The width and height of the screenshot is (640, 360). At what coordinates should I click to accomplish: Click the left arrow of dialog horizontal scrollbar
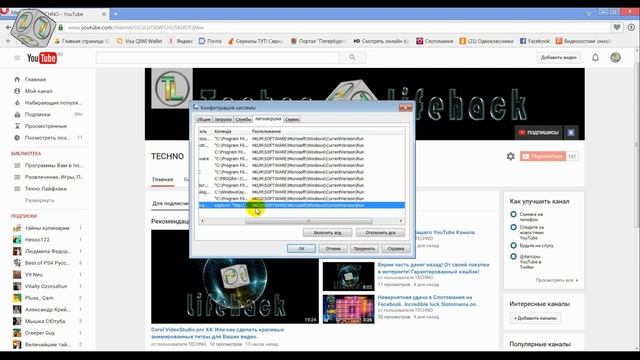(x=202, y=221)
